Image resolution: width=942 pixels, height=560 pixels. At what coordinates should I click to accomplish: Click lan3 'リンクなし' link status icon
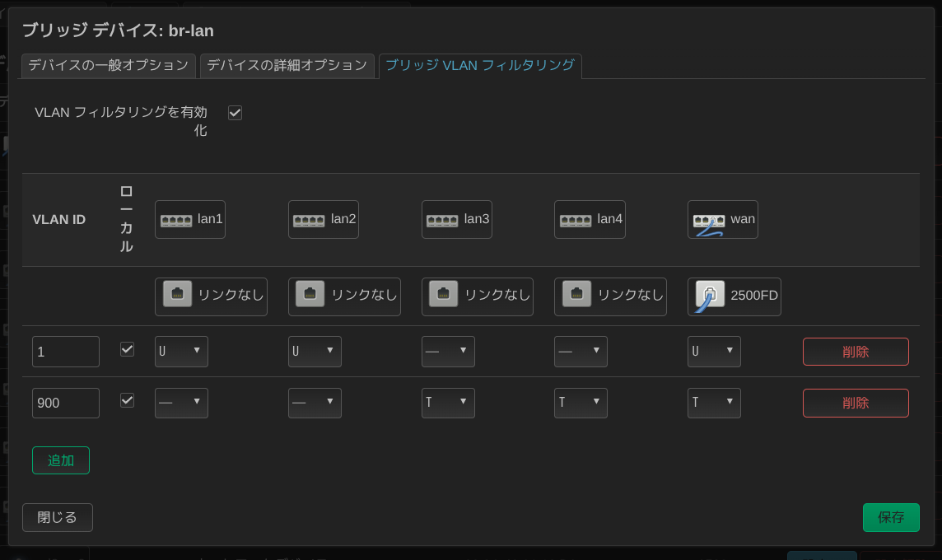[443, 295]
